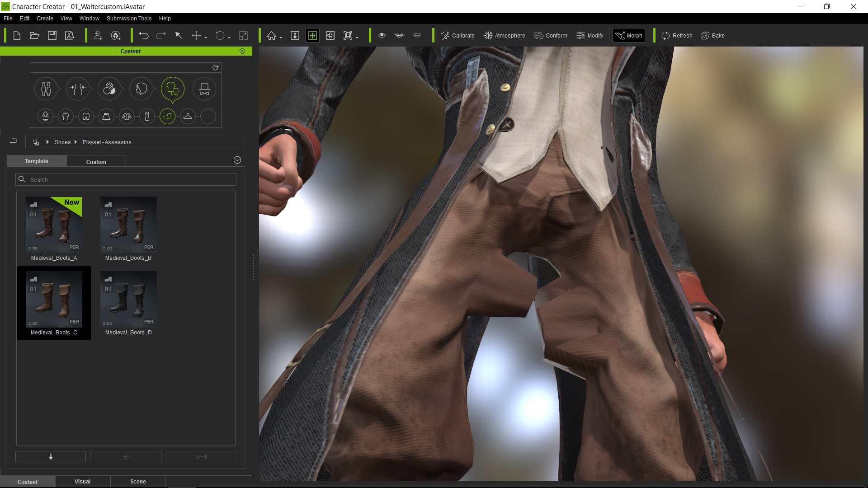The height and width of the screenshot is (488, 868).
Task: Select the Hanger subcategory icon
Action: click(x=188, y=117)
